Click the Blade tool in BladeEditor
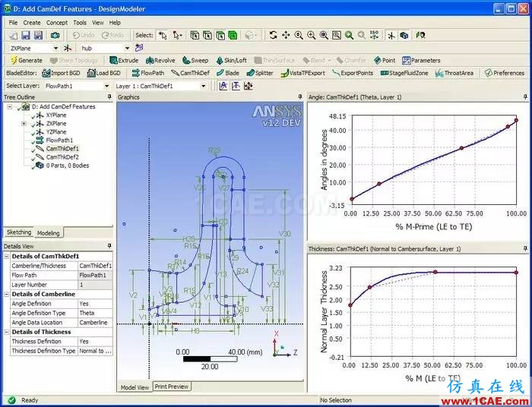This screenshot has height=407, width=532. [x=228, y=73]
